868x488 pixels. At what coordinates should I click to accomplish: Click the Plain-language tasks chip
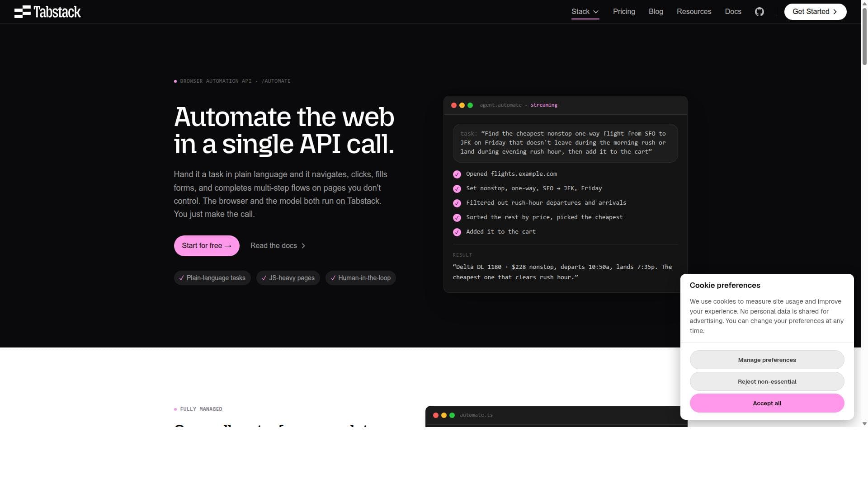coord(212,278)
